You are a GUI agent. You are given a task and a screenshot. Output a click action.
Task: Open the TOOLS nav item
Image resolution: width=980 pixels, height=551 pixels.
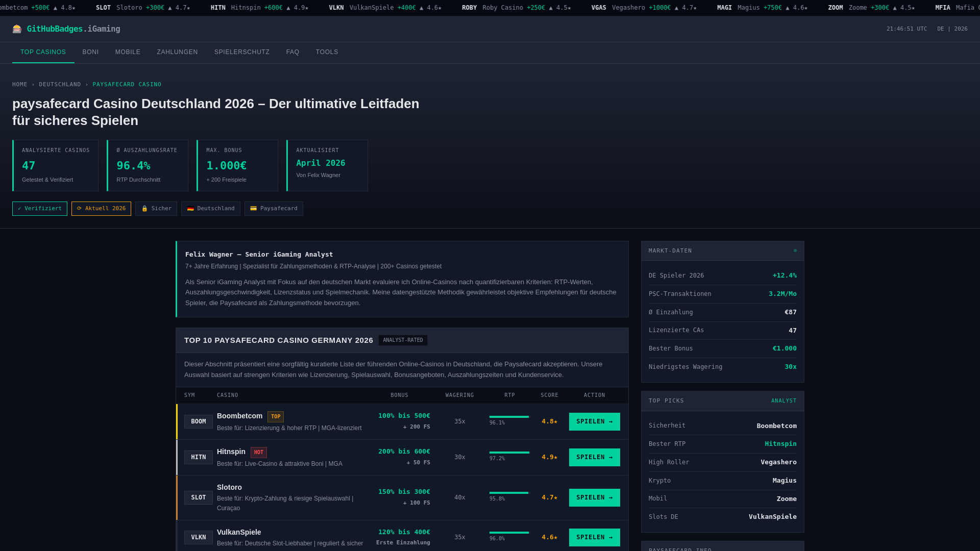(x=327, y=52)
